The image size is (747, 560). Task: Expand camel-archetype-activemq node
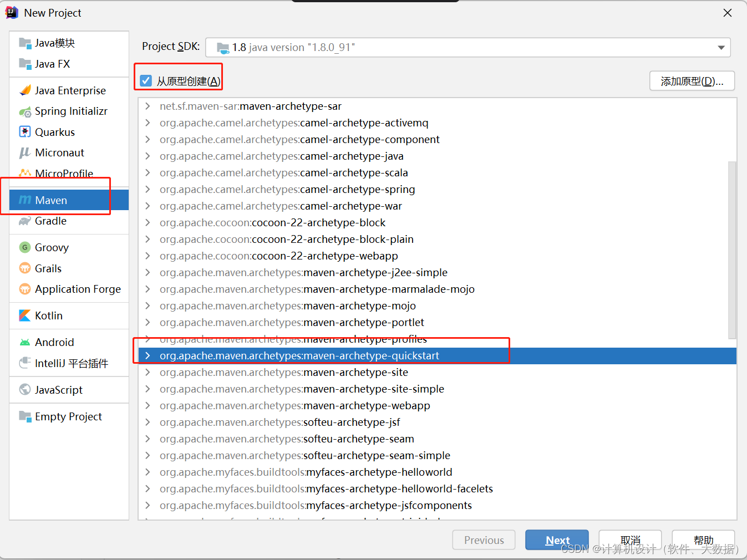(x=148, y=123)
